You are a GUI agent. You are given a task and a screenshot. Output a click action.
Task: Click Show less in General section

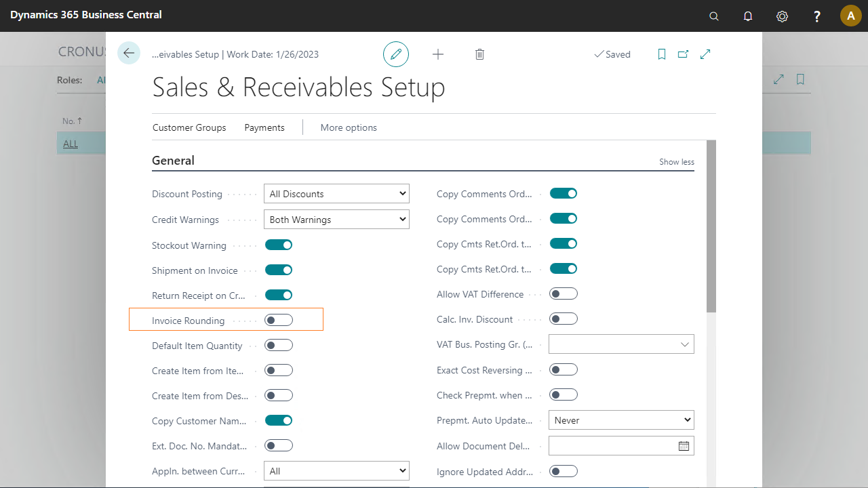677,162
